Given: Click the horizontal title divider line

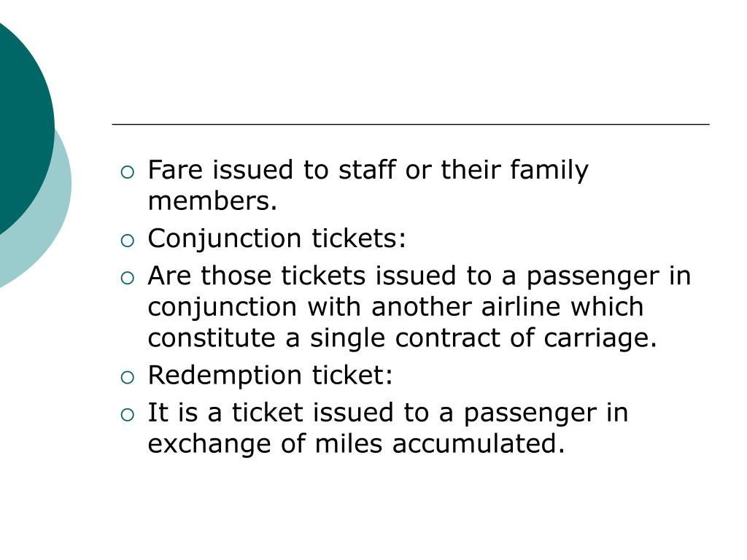Looking at the screenshot, I should click(411, 124).
